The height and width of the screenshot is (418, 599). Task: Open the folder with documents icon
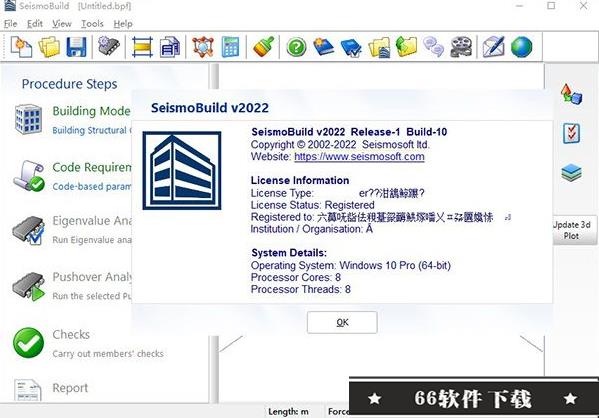click(x=379, y=47)
